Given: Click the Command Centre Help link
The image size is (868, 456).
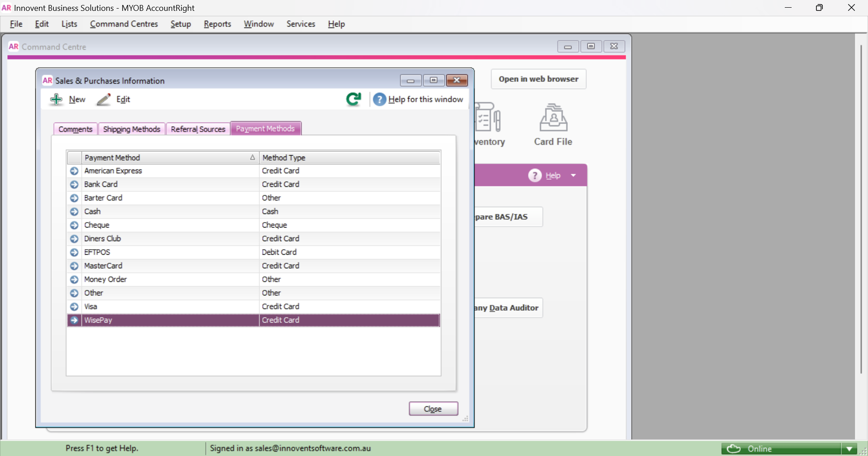Looking at the screenshot, I should (553, 176).
